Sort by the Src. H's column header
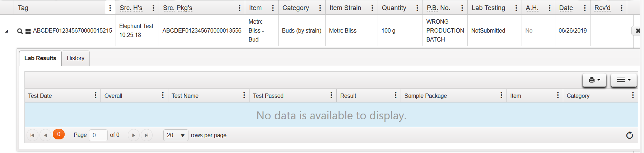 (131, 8)
